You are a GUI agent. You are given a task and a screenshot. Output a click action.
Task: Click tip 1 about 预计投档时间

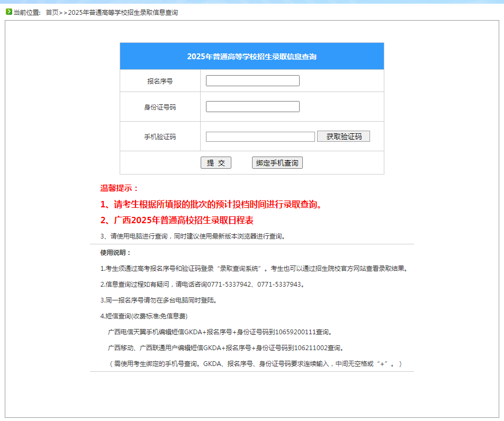tap(211, 204)
